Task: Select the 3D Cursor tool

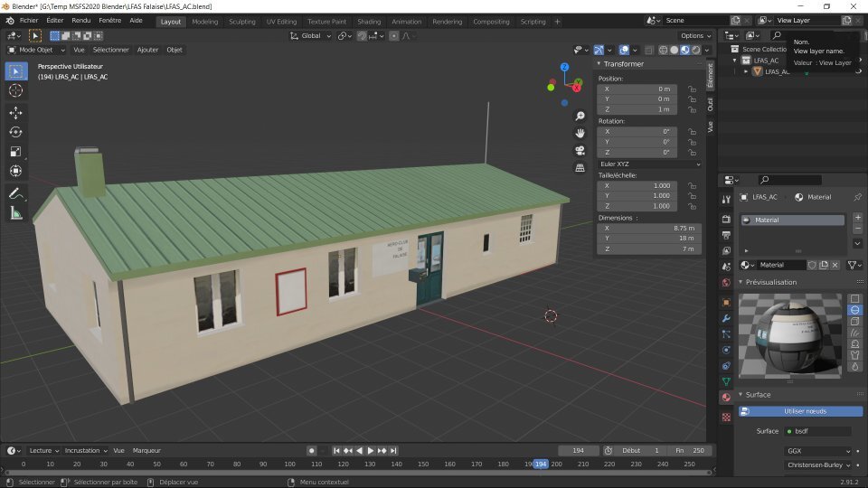Action: pyautogui.click(x=15, y=90)
